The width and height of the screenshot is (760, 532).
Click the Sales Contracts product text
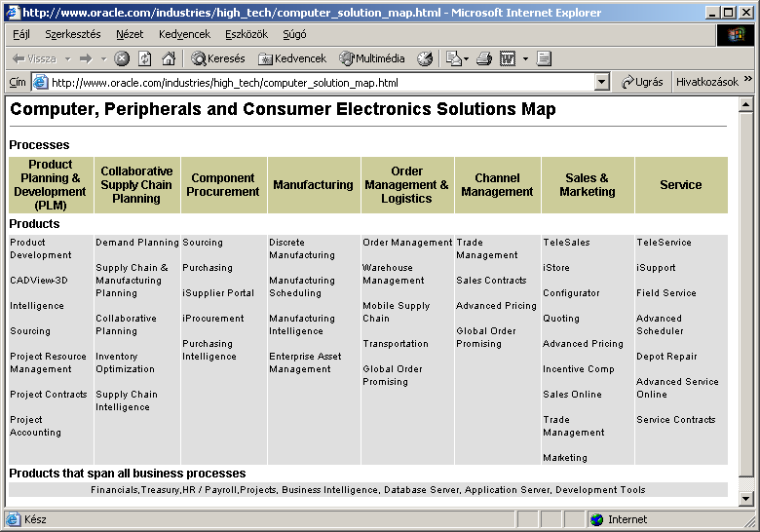(491, 280)
